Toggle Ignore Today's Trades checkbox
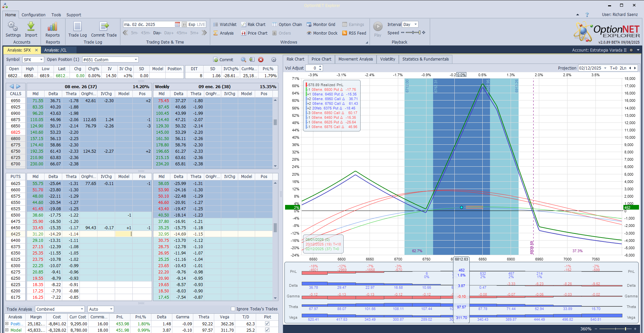This screenshot has height=333, width=644. 233,309
